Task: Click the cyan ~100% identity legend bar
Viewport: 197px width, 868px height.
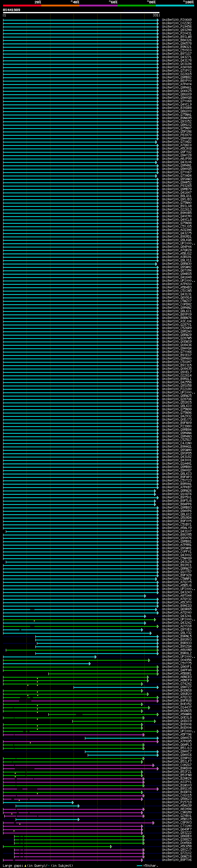Action: [x=175, y=6]
